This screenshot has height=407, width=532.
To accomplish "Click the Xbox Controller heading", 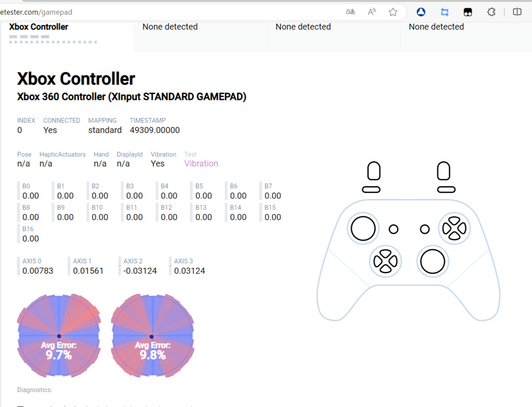I will pos(76,78).
